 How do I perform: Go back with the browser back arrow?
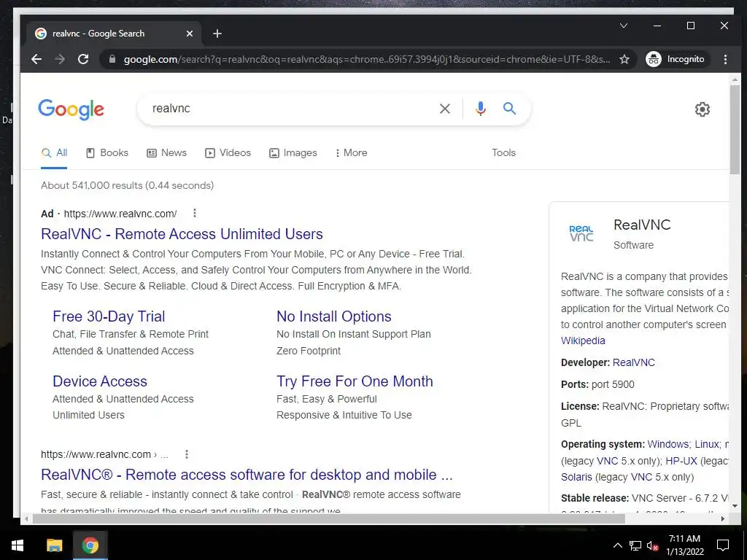(36, 59)
